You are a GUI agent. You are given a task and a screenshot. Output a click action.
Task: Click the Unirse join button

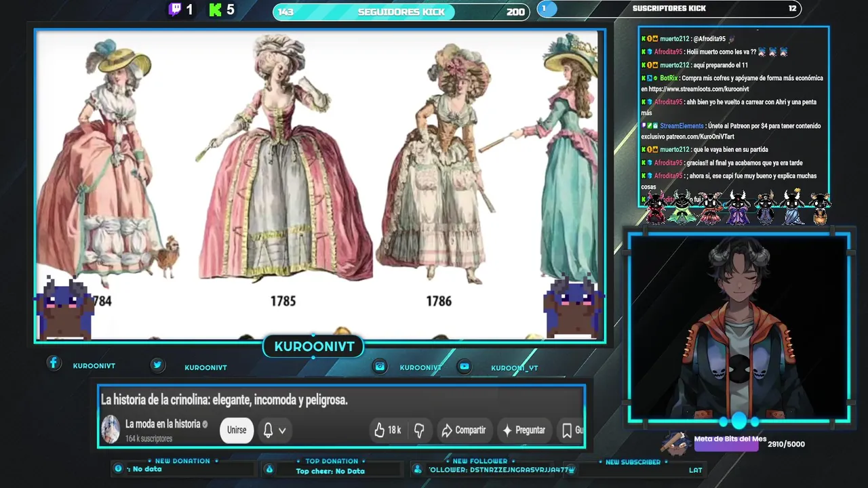tap(237, 430)
